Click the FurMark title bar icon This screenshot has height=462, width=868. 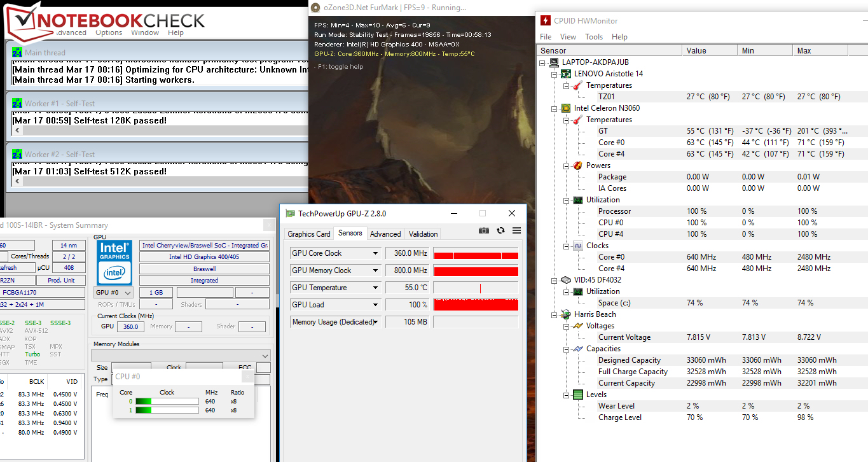point(315,8)
